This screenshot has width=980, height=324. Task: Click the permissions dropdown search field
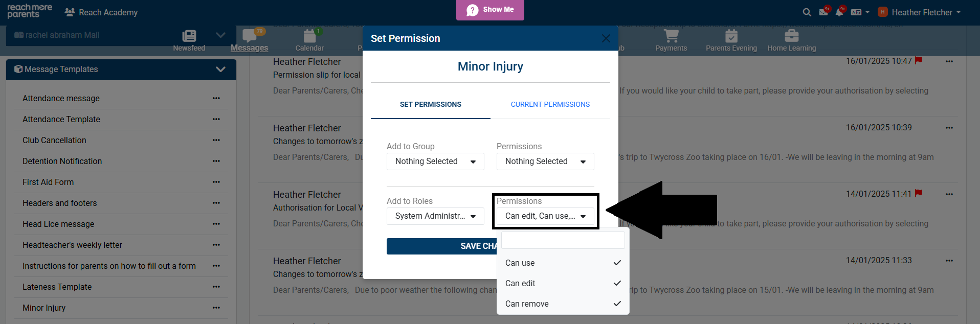coord(563,240)
